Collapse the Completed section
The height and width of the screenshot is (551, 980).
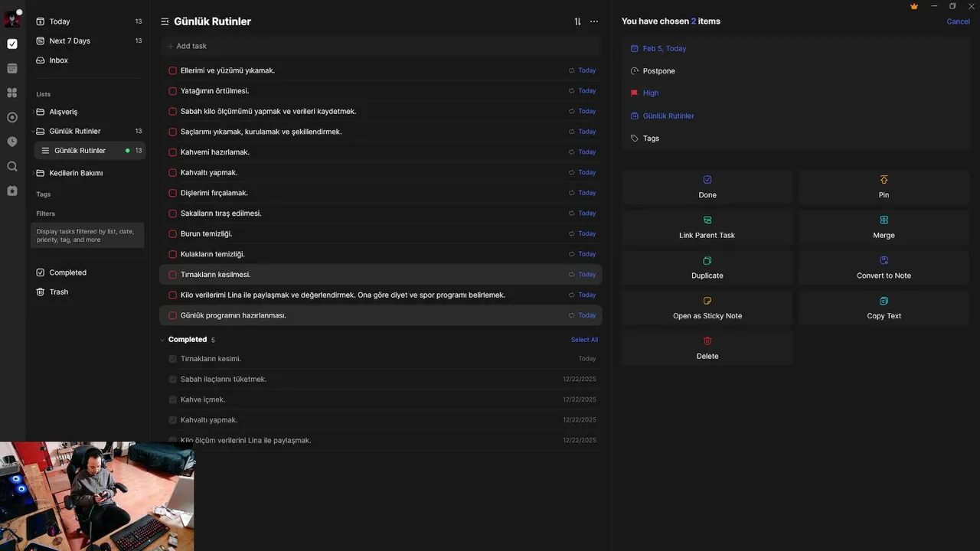(162, 340)
